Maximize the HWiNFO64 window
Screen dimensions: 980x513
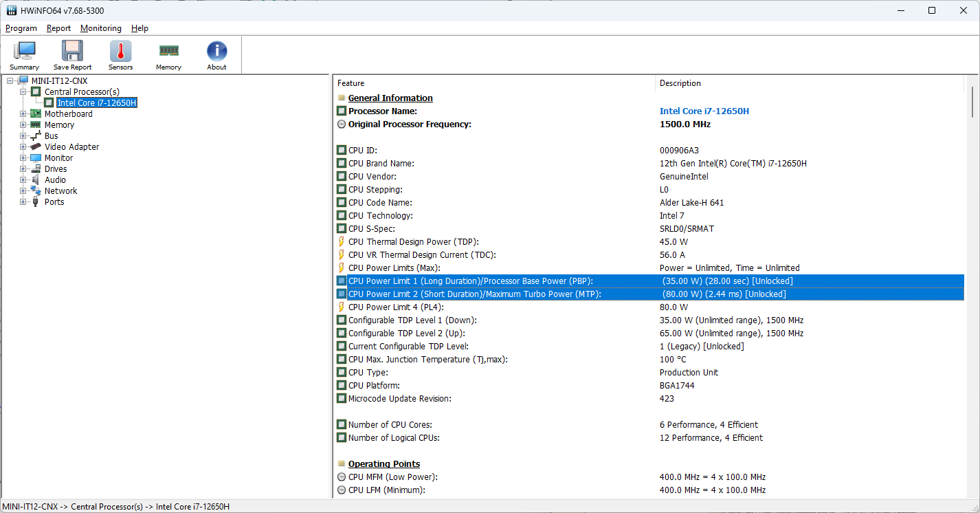[932, 10]
